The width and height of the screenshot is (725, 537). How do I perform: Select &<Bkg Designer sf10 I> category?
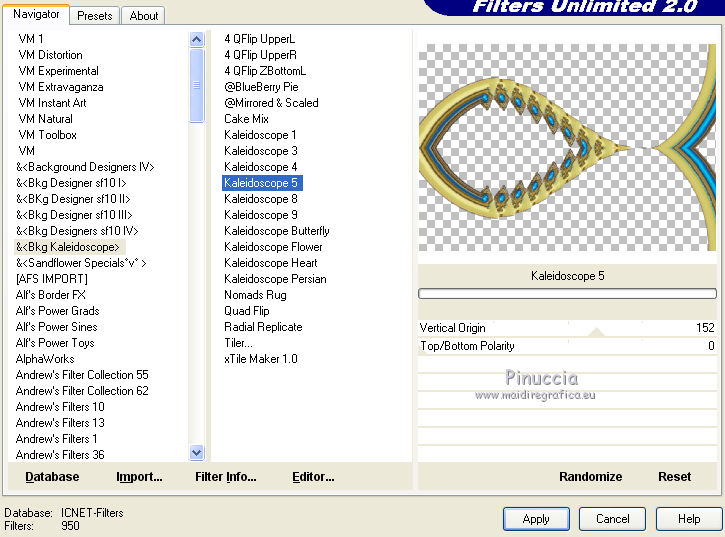71,183
